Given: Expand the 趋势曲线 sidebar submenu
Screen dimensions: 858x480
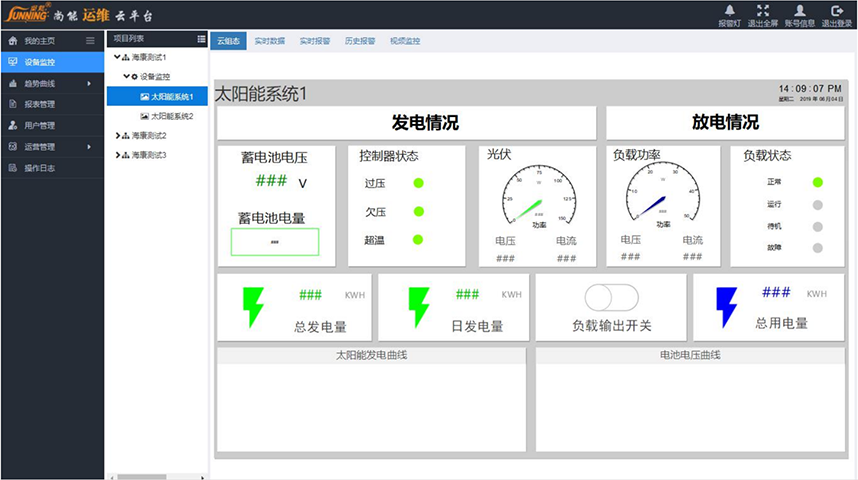Looking at the screenshot, I should click(89, 84).
